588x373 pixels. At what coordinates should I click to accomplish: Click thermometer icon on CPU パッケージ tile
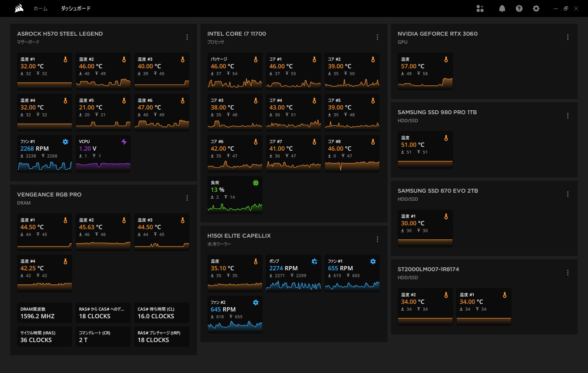point(256,59)
